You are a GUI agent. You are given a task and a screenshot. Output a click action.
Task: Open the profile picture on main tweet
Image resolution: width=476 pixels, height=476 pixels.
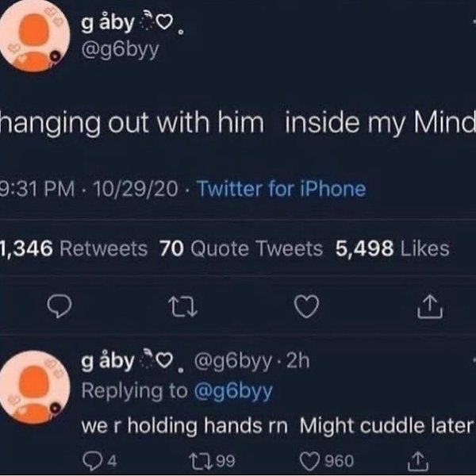[x=34, y=36]
